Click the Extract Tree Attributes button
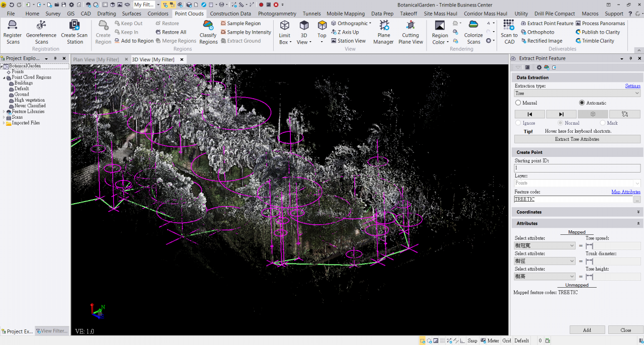Viewport: 644px width, 345px height. pyautogui.click(x=577, y=139)
